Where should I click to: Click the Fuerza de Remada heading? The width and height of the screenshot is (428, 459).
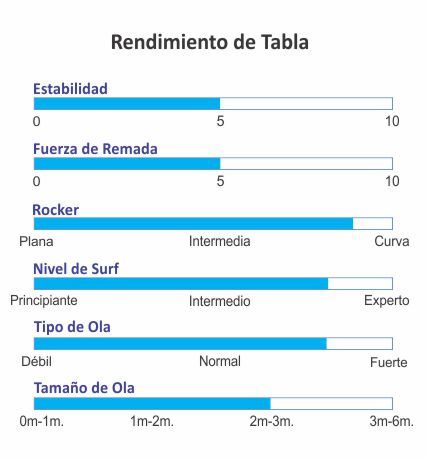point(95,149)
